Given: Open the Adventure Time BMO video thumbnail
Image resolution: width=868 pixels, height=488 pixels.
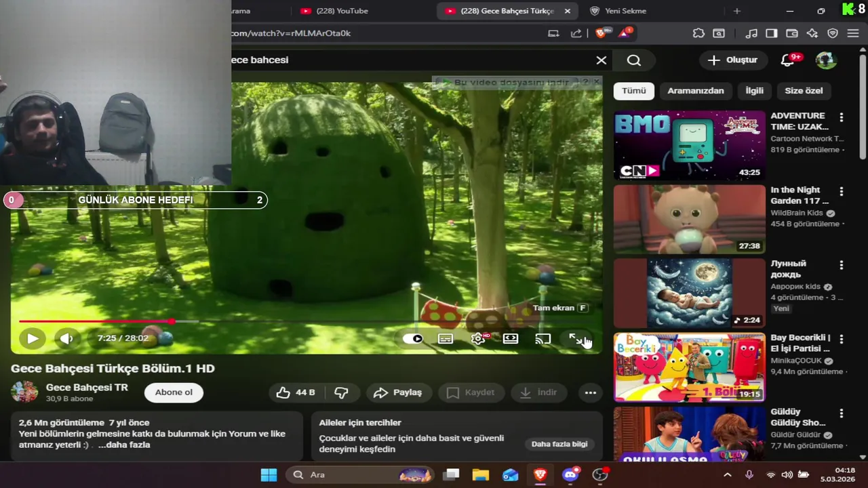Looking at the screenshot, I should (689, 145).
